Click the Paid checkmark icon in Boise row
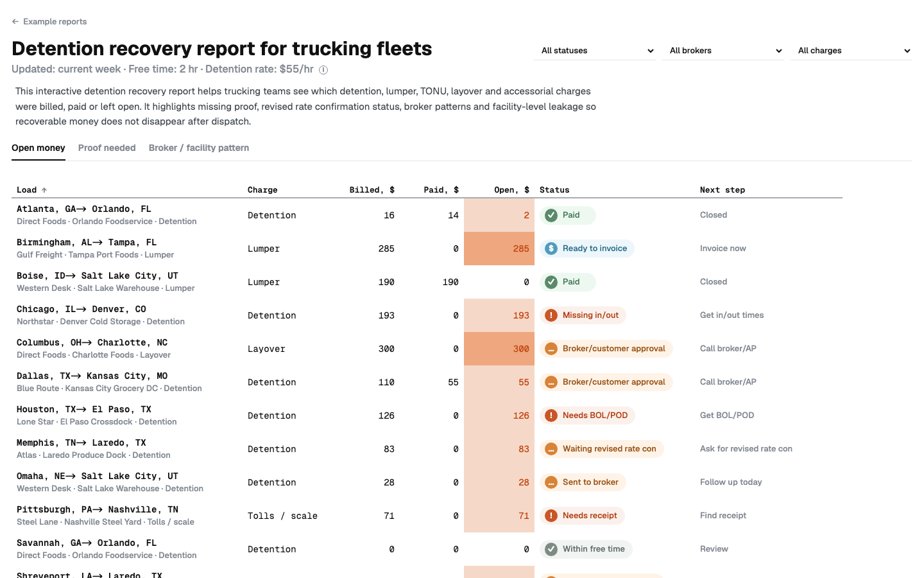 (551, 282)
